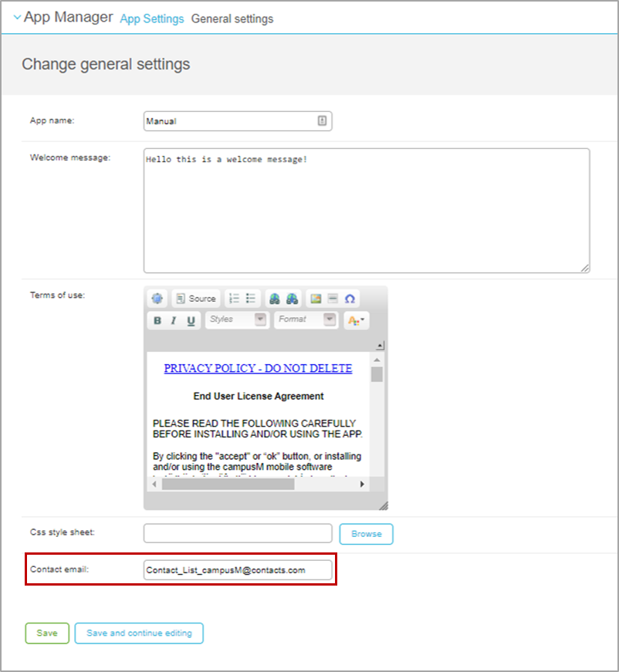Click editor scroll up arrow

(x=377, y=360)
